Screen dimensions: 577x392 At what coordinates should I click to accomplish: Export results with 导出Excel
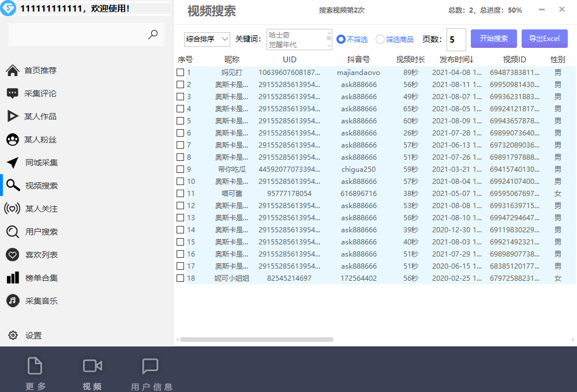545,38
